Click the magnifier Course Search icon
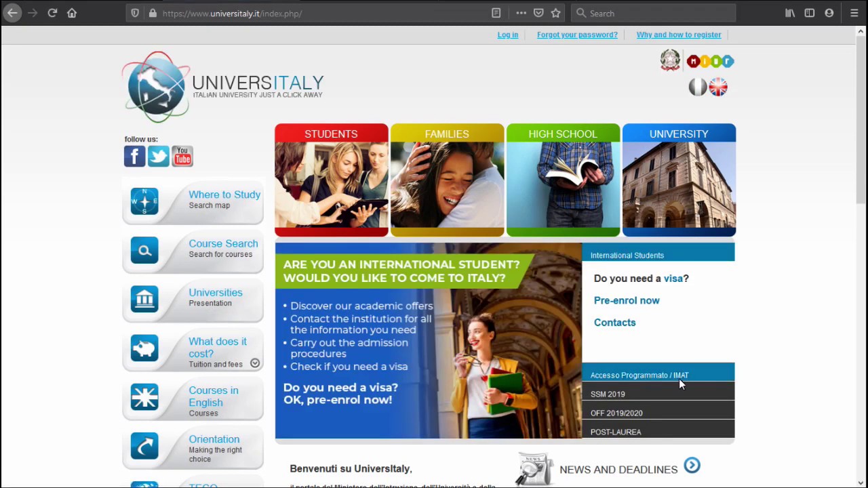This screenshot has width=868, height=488. pos(144,250)
